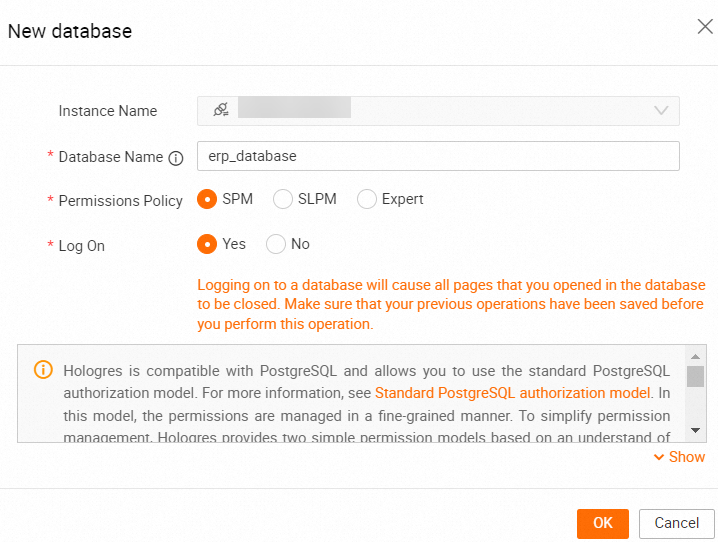
Task: Close the New database dialog
Action: [x=705, y=27]
